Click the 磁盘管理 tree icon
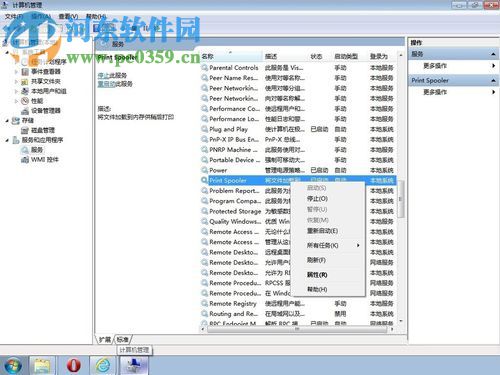500x375 pixels. [x=25, y=130]
